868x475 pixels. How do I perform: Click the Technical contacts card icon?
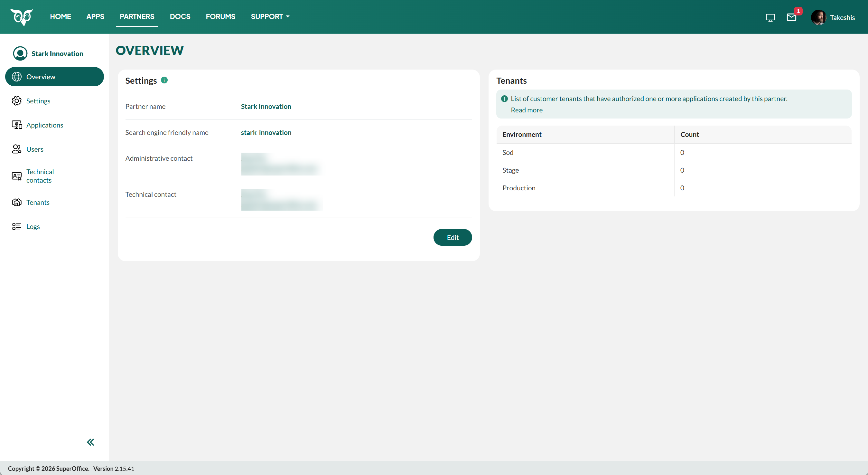16,176
